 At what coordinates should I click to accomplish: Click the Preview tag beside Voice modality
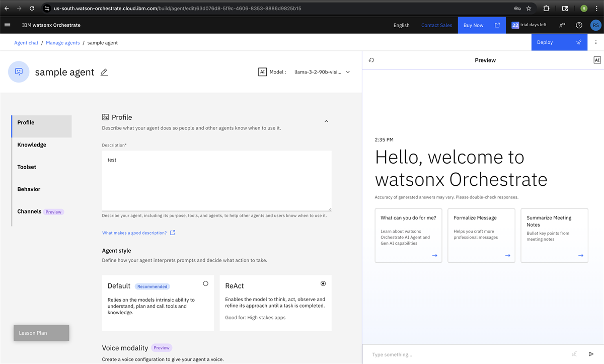tap(162, 348)
